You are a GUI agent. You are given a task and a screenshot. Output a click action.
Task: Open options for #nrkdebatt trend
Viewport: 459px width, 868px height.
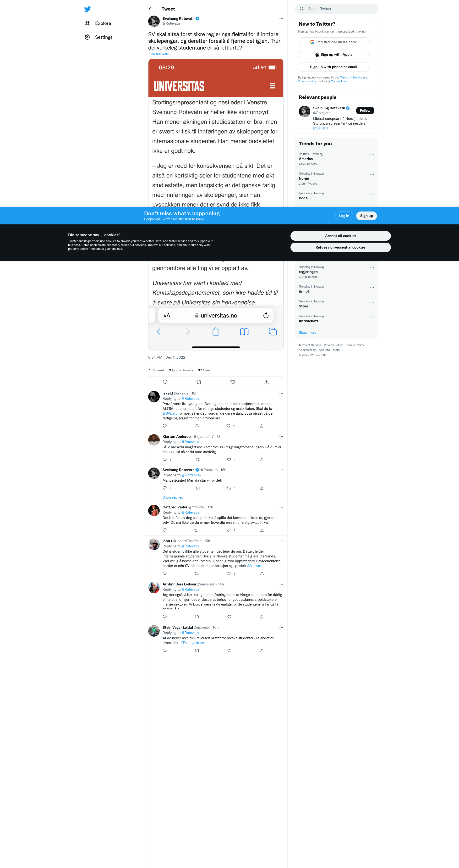(372, 317)
